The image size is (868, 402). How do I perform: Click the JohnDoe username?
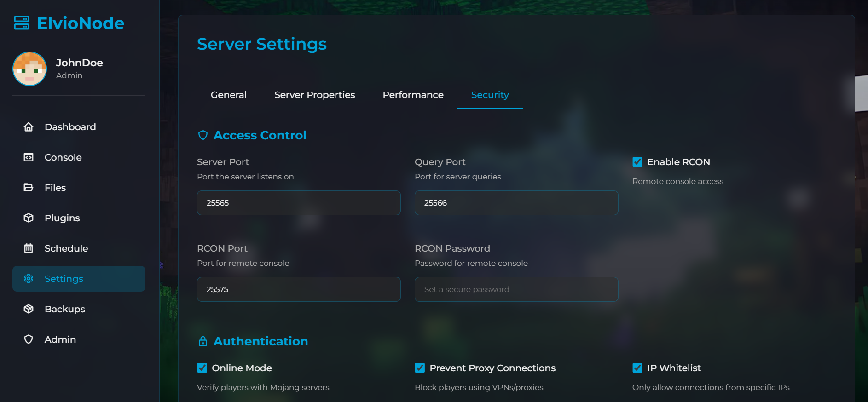coord(79,63)
